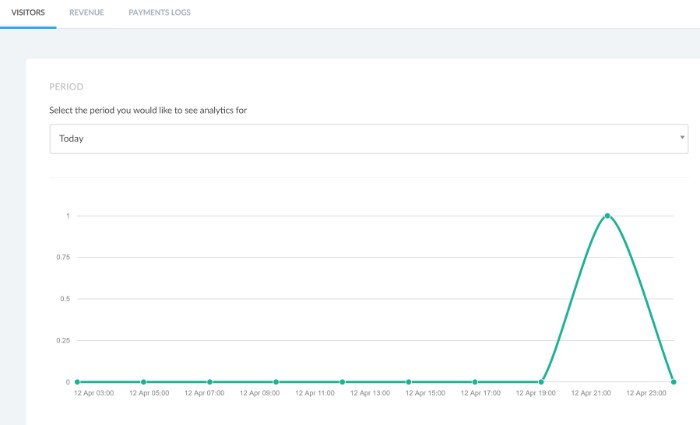Click the peak data point at value 1
Viewport: 700px width, 425px height.
[x=607, y=216]
